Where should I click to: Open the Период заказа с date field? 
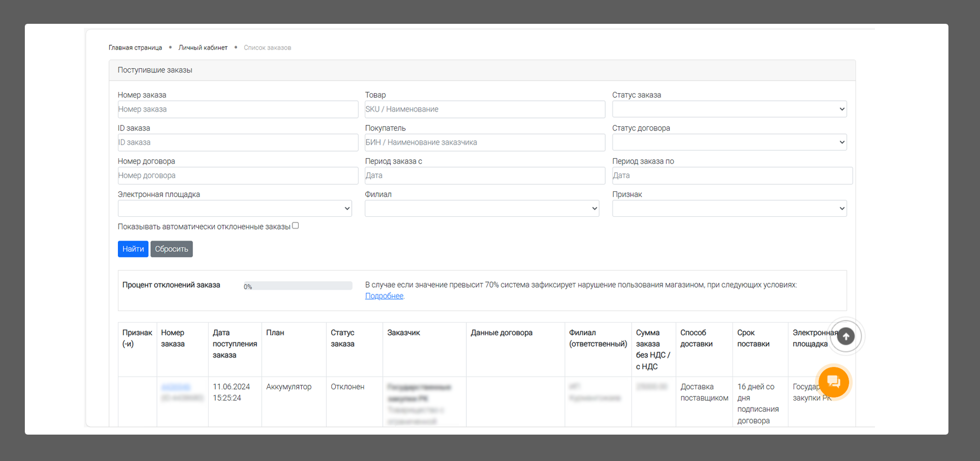click(485, 175)
